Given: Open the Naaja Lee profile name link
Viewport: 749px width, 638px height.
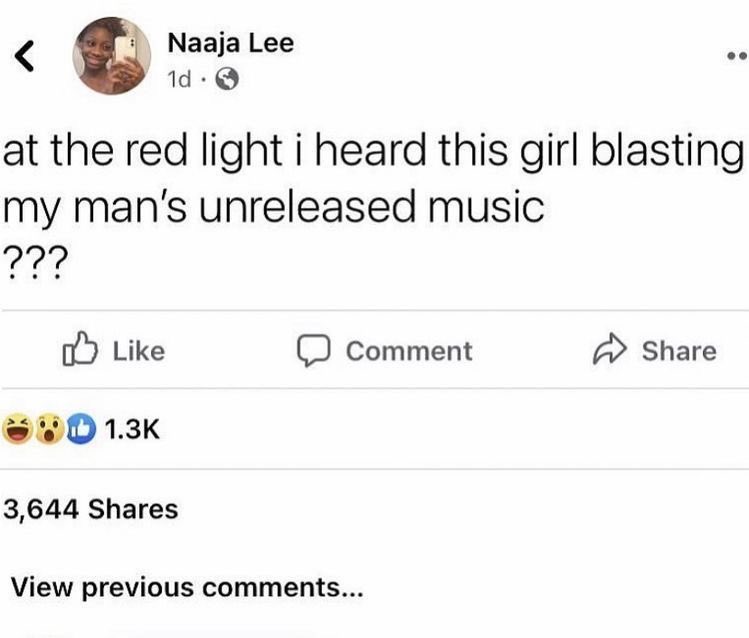Looking at the screenshot, I should click(231, 43).
